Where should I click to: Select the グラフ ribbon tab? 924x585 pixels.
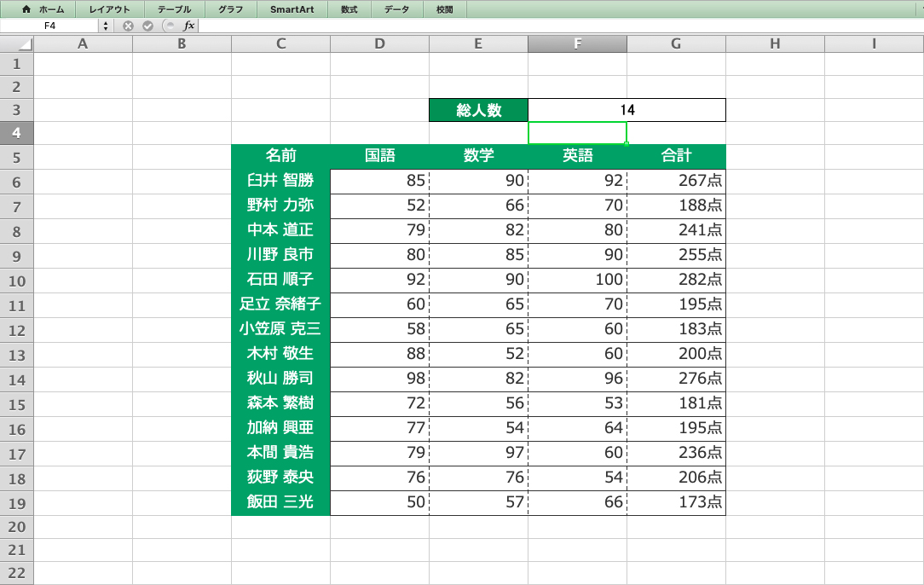[230, 9]
